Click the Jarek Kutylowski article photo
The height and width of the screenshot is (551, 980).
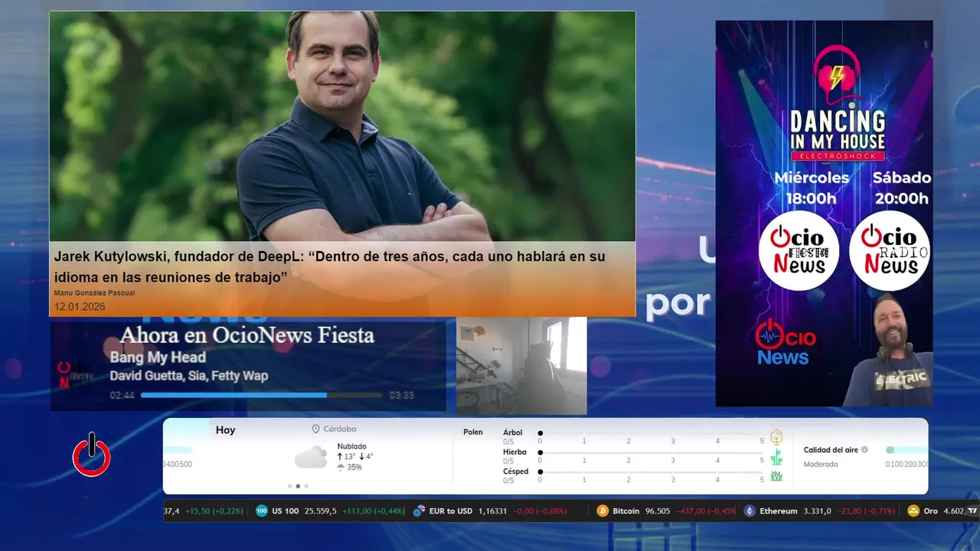342,126
